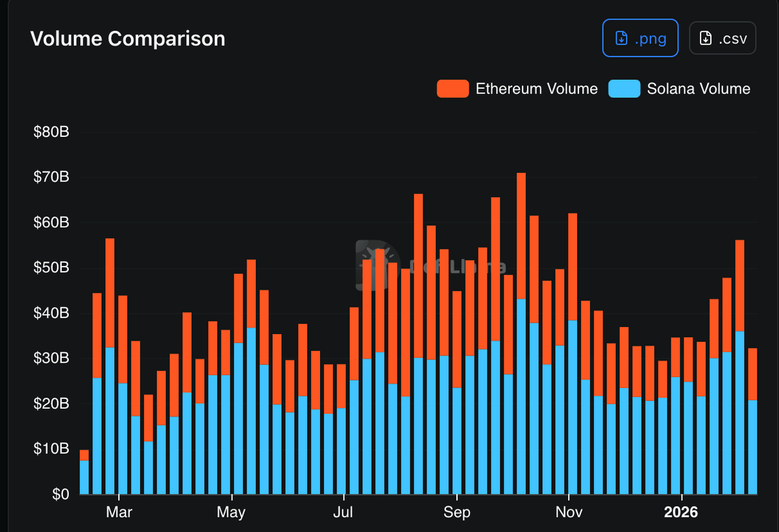The height and width of the screenshot is (532, 779).
Task: Click the download icon inside the .png button
Action: pyautogui.click(x=621, y=38)
